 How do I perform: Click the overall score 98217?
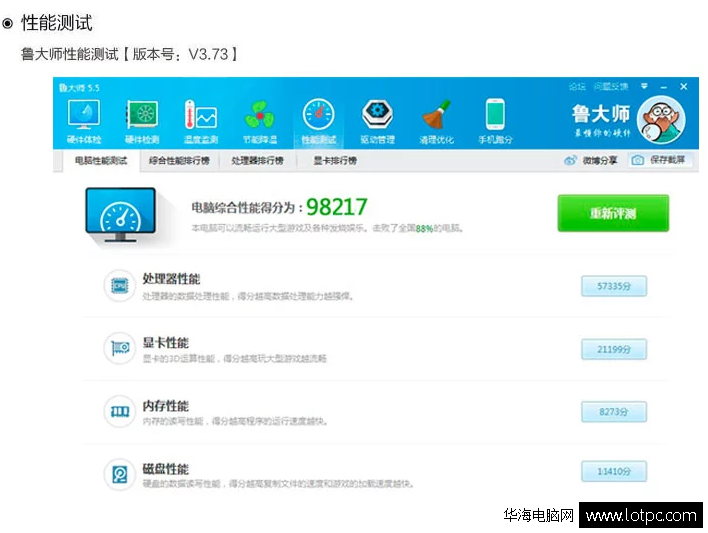coord(337,207)
